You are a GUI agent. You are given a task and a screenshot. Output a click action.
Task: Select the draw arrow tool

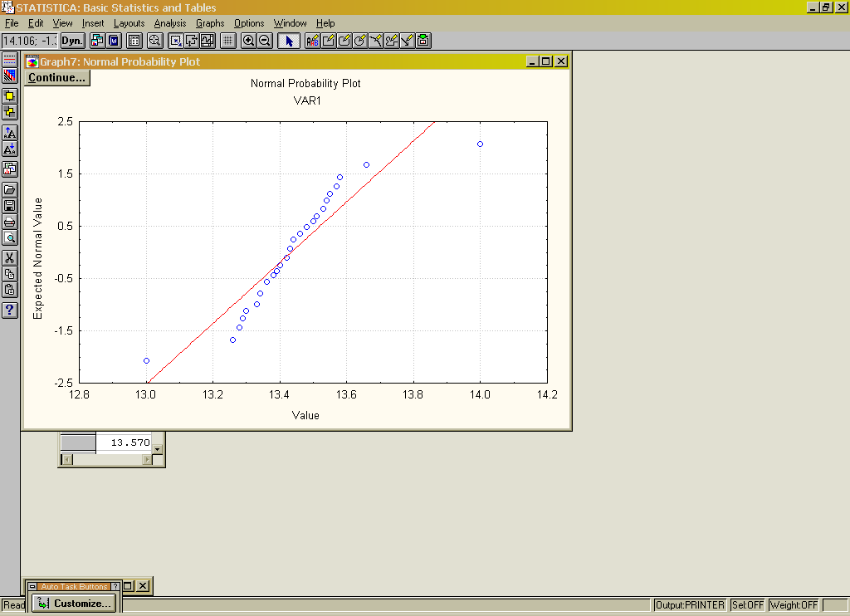point(407,41)
